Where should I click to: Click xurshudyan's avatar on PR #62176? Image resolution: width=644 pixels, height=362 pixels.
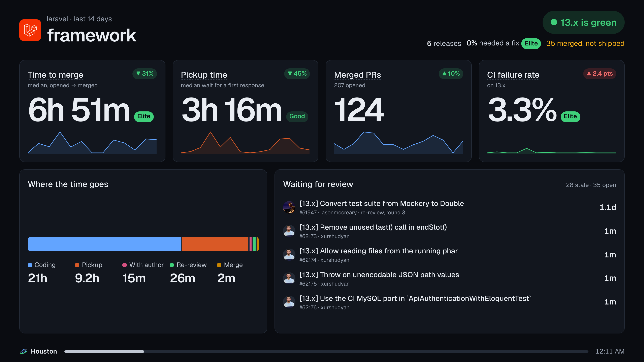289,302
